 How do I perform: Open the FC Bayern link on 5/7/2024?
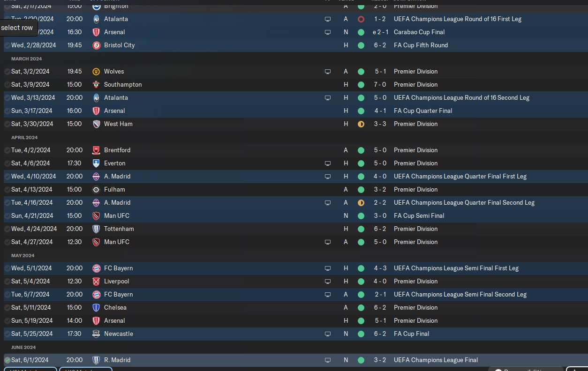119,295
